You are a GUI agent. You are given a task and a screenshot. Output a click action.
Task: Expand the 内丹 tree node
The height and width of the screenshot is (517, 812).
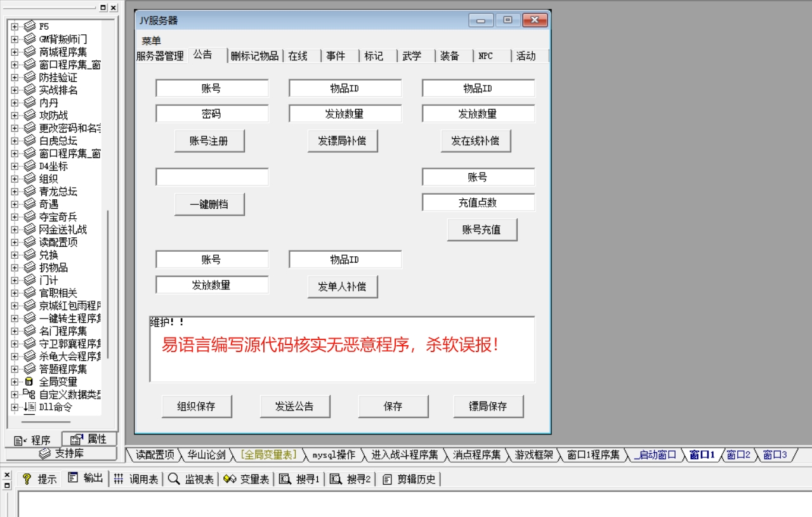coord(14,102)
